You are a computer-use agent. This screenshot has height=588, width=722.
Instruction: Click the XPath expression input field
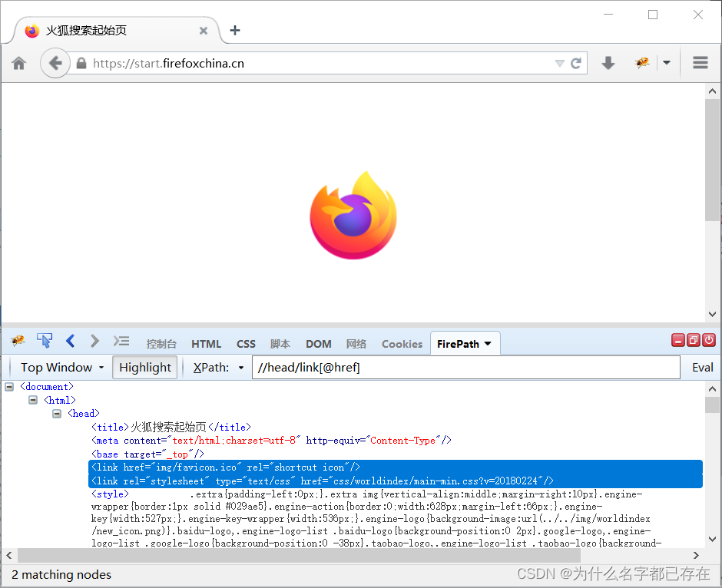(465, 367)
